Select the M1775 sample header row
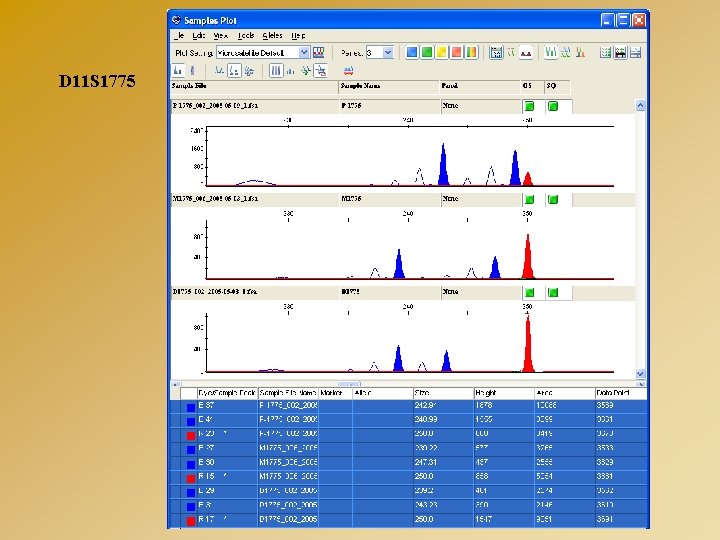This screenshot has height=540, width=720. [x=403, y=199]
